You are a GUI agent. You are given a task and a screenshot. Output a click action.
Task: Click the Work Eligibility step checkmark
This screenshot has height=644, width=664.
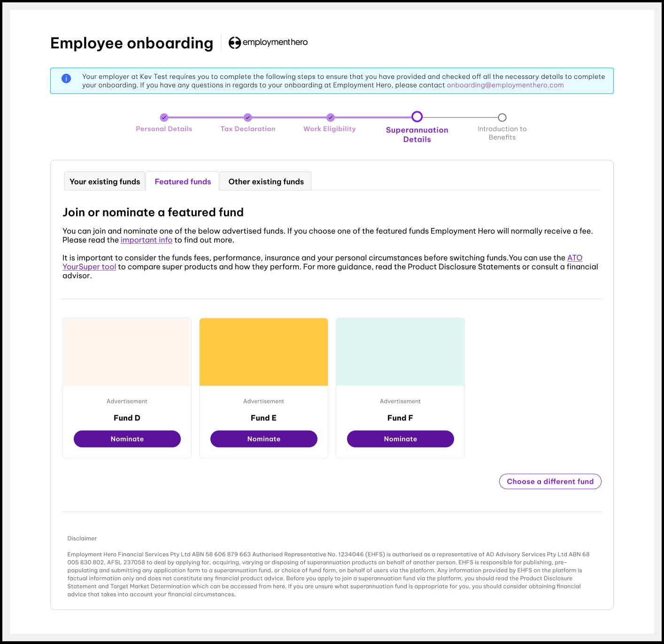click(x=331, y=117)
